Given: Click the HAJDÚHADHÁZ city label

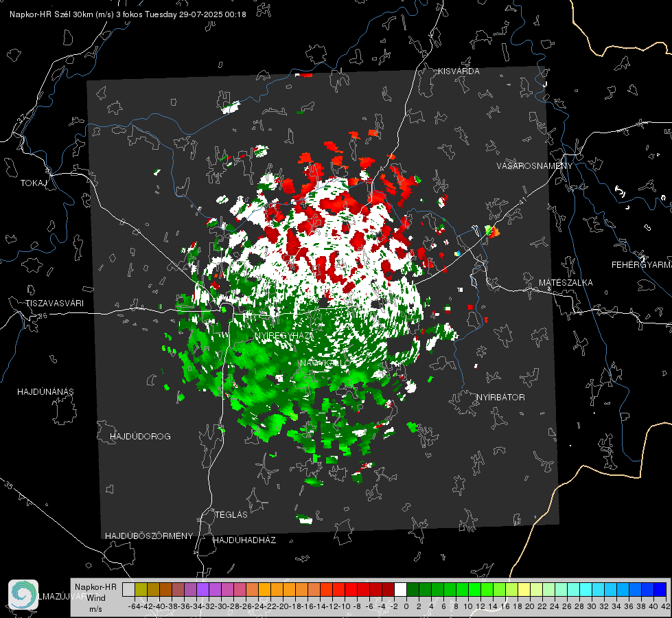Looking at the screenshot, I should [x=244, y=540].
